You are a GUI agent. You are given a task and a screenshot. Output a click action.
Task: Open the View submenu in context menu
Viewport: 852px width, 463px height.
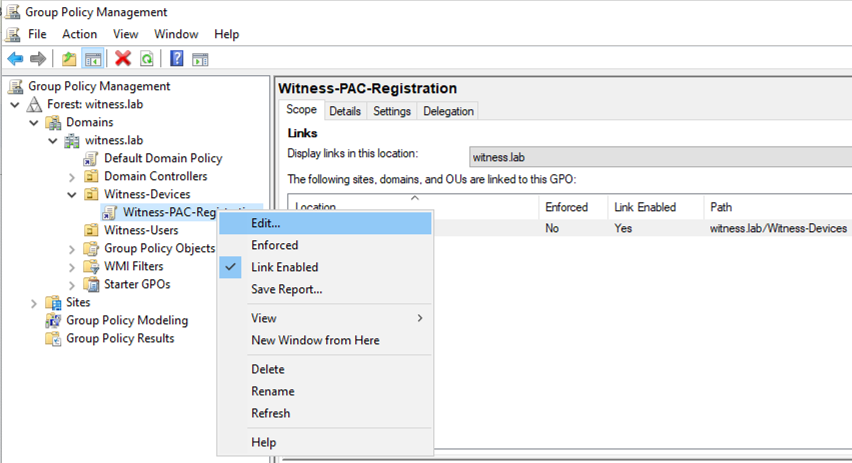tap(325, 318)
